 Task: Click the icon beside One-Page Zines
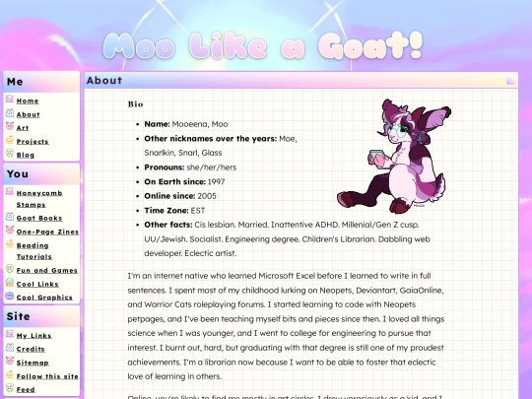pyautogui.click(x=10, y=230)
